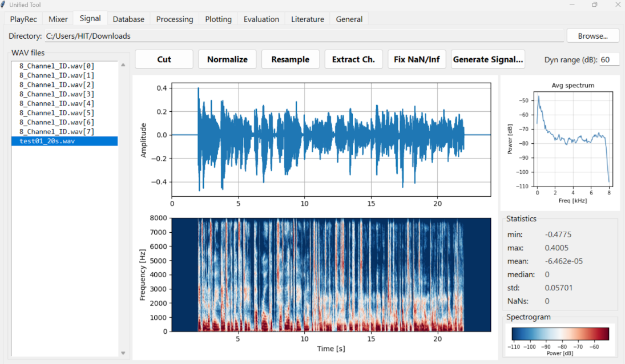Click the spectrogram power colorbar

tap(560, 334)
